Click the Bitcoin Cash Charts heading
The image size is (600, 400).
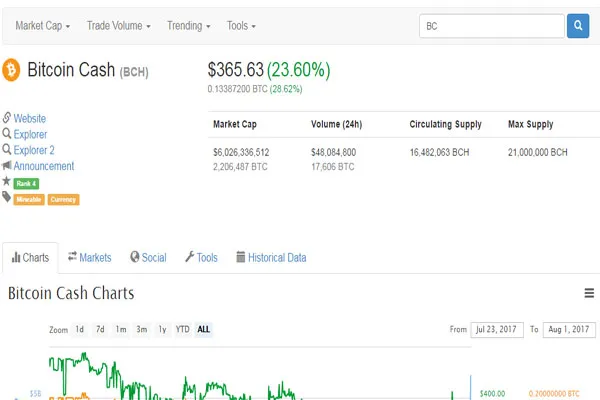tap(71, 293)
